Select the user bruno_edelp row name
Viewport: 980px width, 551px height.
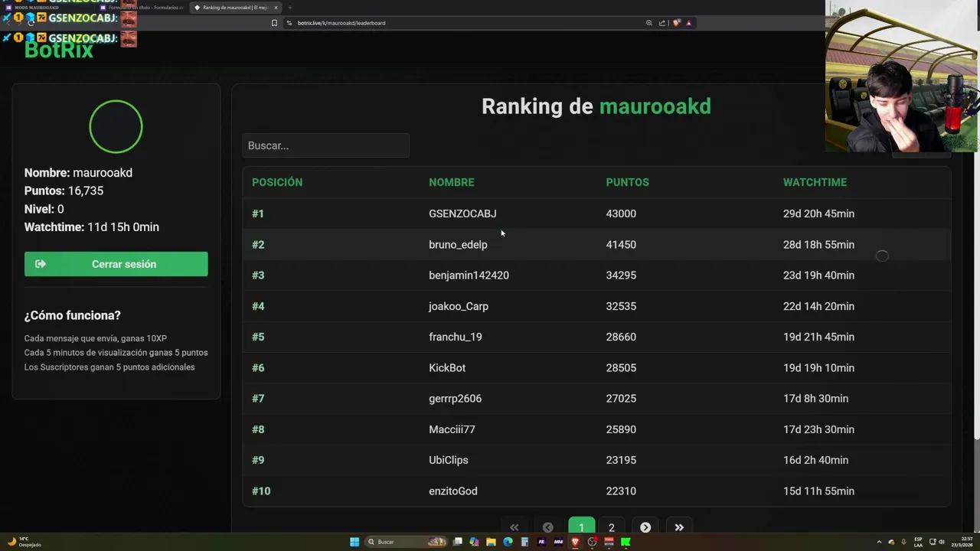458,245
